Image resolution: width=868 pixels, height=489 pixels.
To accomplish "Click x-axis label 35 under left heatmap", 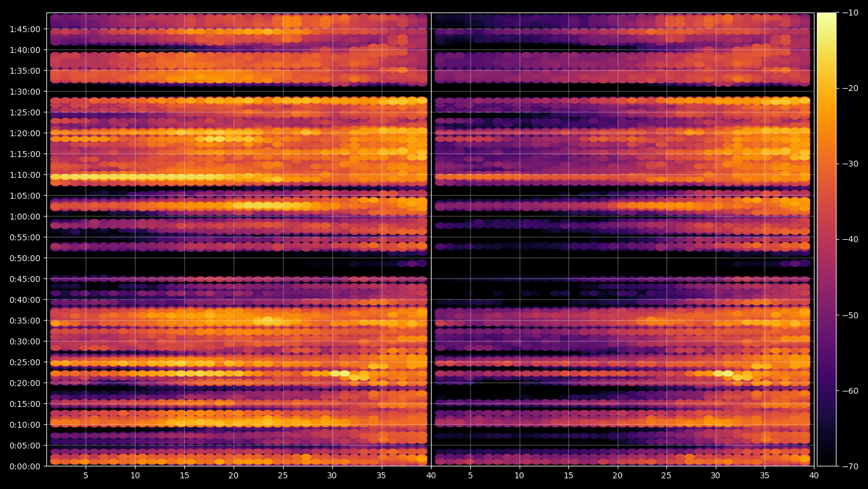I will click(x=382, y=476).
